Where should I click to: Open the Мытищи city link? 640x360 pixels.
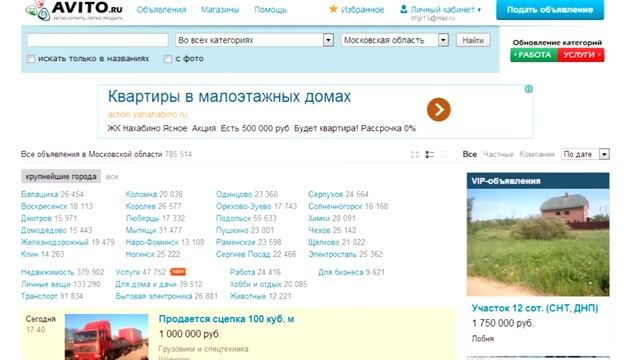(x=142, y=230)
